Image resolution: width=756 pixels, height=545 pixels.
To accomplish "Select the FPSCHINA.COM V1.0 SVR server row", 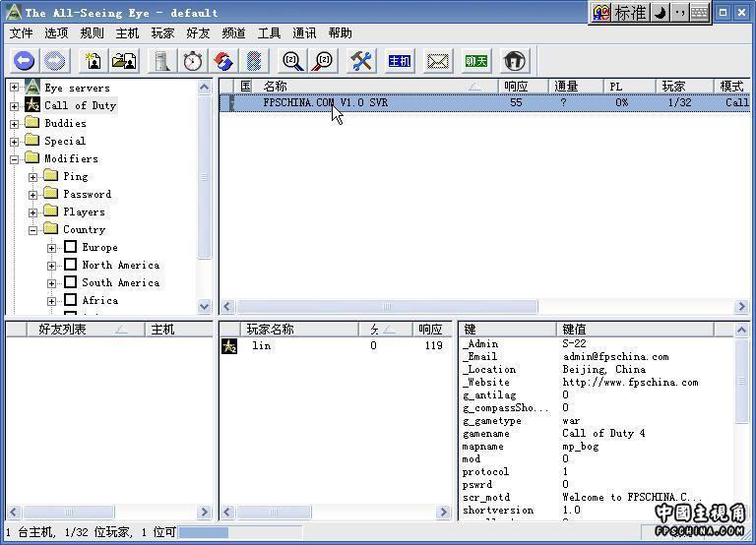I will 485,102.
